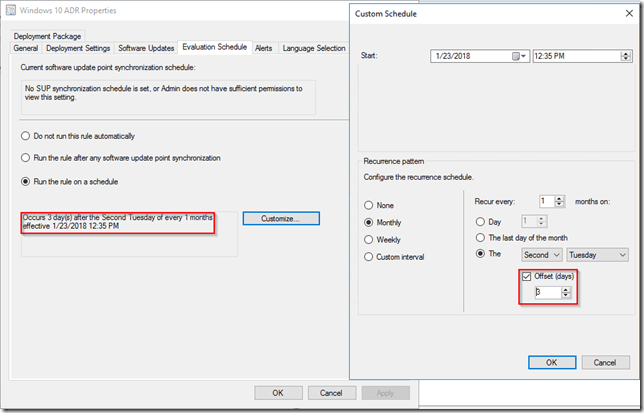Choose The last day of the month
This screenshot has height=413, width=644.
click(481, 237)
